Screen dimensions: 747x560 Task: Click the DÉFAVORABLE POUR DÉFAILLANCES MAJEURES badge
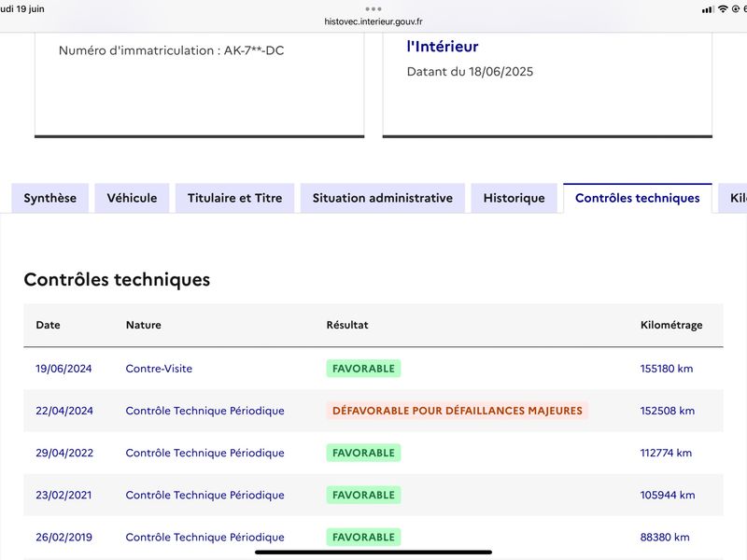pos(458,411)
